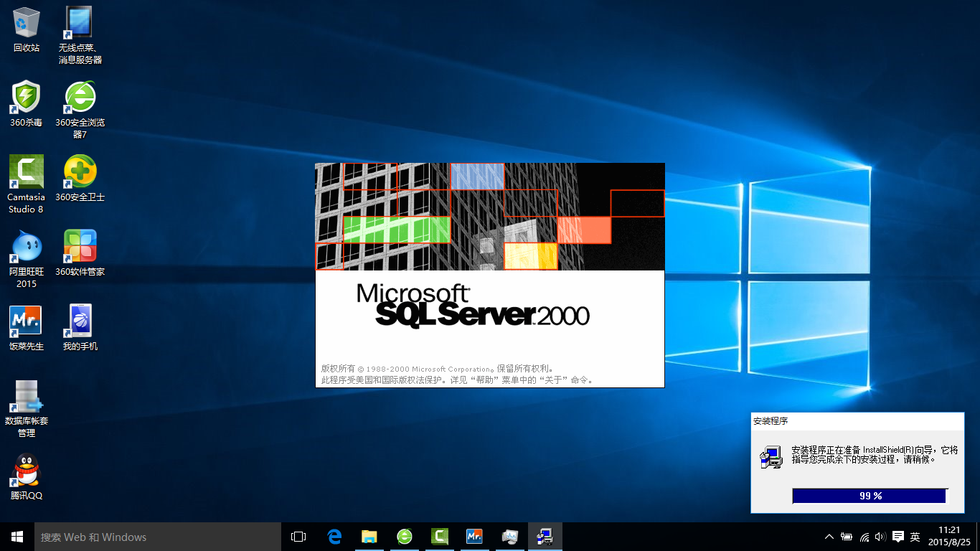Select the 360安全浏览器7 desktop shortcut
Viewport: 980px width, 551px height.
click(80, 109)
